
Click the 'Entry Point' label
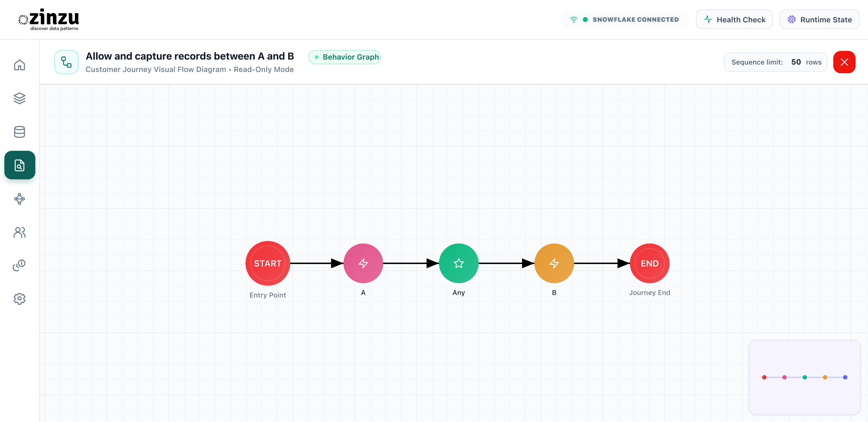[x=268, y=295]
